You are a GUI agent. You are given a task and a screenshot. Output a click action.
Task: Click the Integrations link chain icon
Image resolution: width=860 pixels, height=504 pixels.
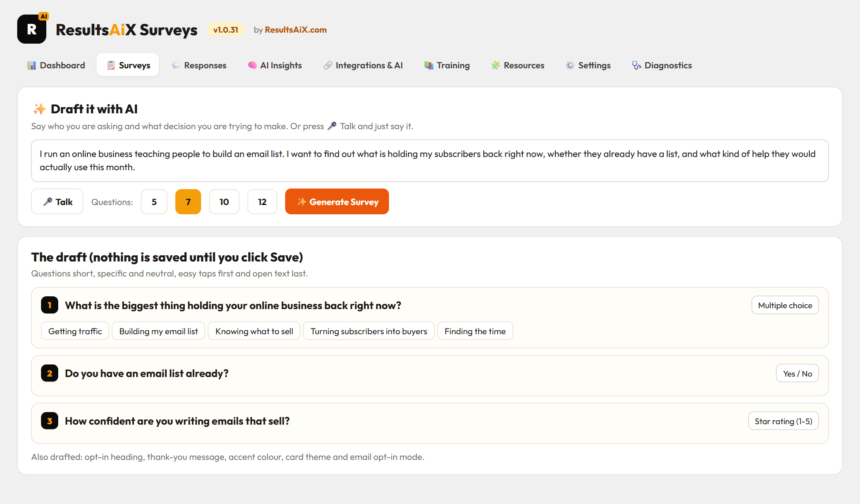click(328, 65)
